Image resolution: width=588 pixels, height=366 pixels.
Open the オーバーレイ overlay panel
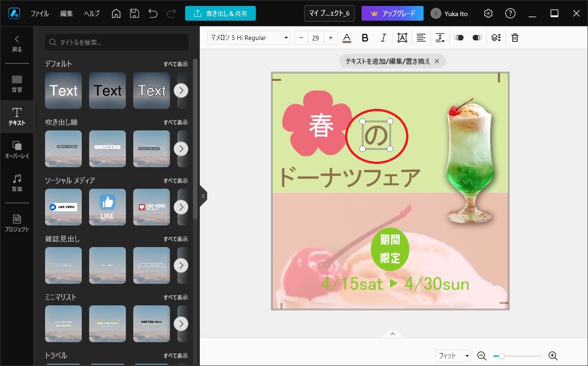[17, 150]
